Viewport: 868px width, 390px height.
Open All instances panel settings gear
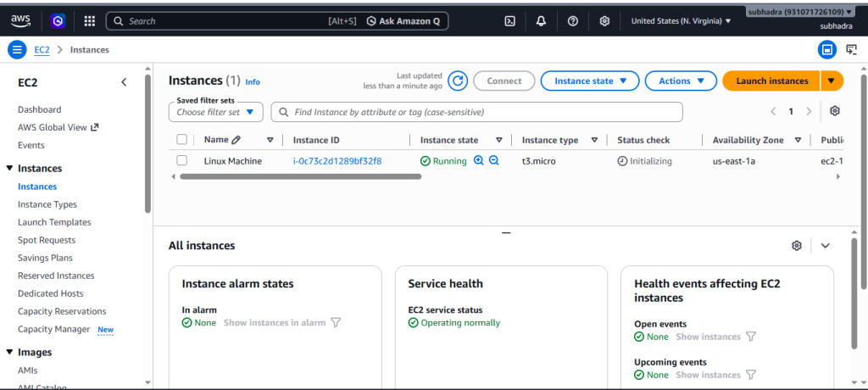pyautogui.click(x=797, y=245)
